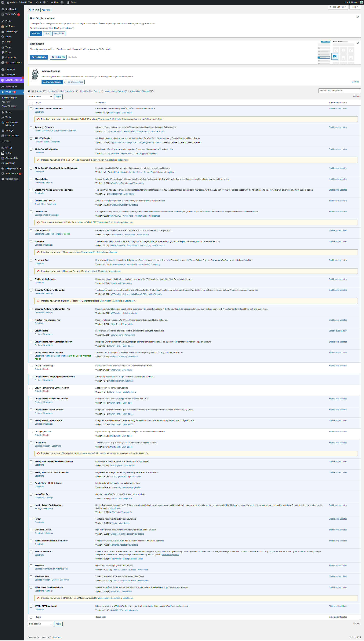
Task: Click the WordPress logo in the admin bar
Action: coord(3,2)
